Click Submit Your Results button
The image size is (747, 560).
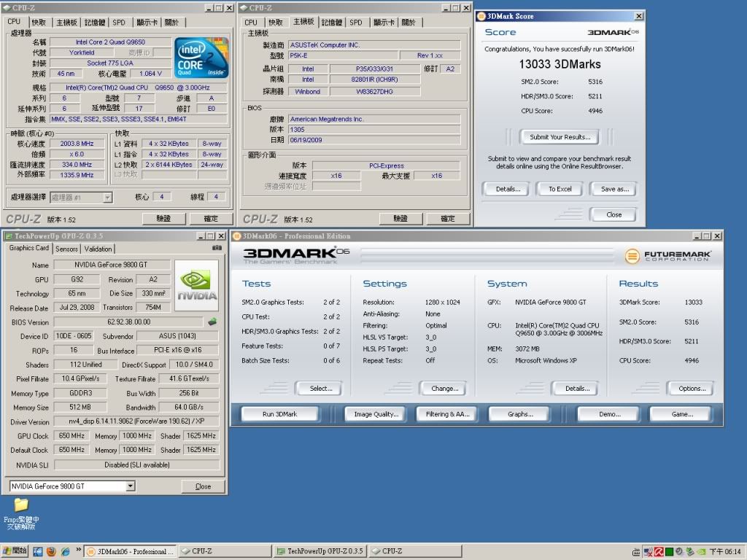click(x=560, y=137)
